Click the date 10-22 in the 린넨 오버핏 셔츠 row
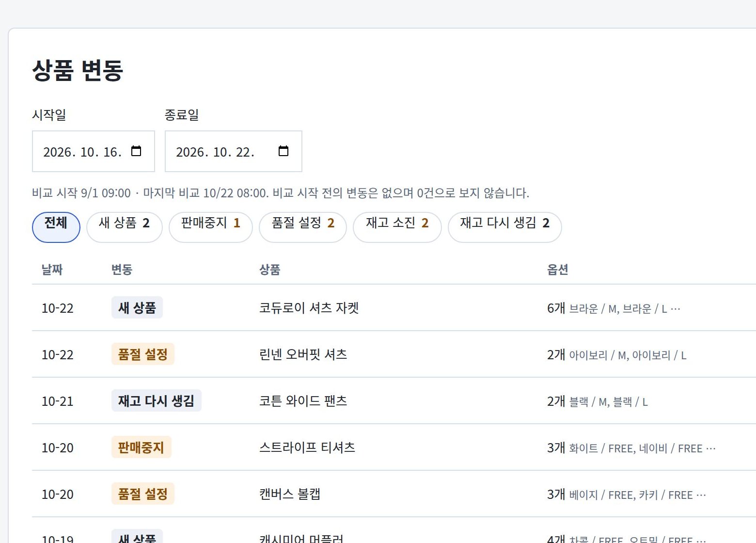This screenshot has width=756, height=543. [x=58, y=355]
